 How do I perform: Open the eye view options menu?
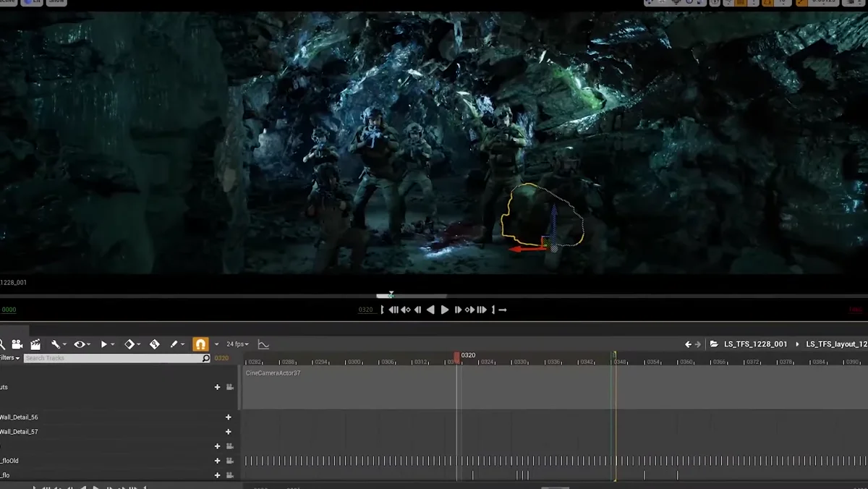click(x=82, y=344)
